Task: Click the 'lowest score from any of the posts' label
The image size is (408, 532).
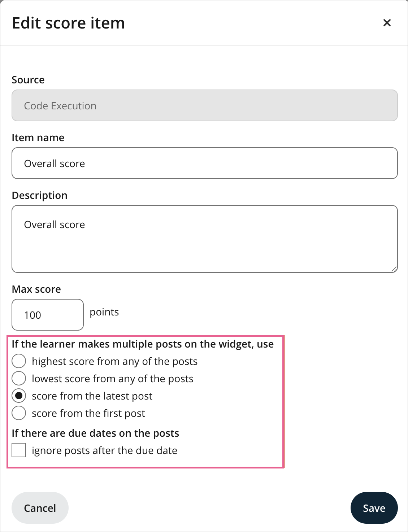Action: pyautogui.click(x=113, y=379)
